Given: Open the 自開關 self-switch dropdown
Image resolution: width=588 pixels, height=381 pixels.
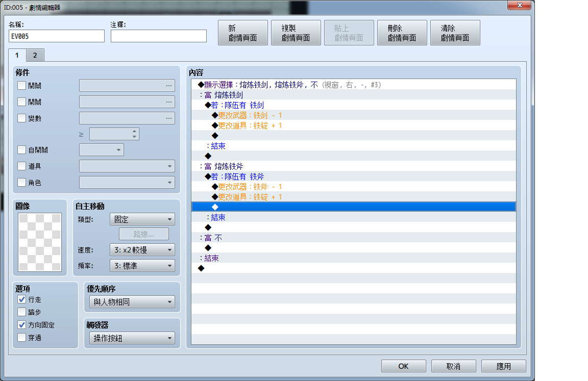Looking at the screenshot, I should point(102,150).
